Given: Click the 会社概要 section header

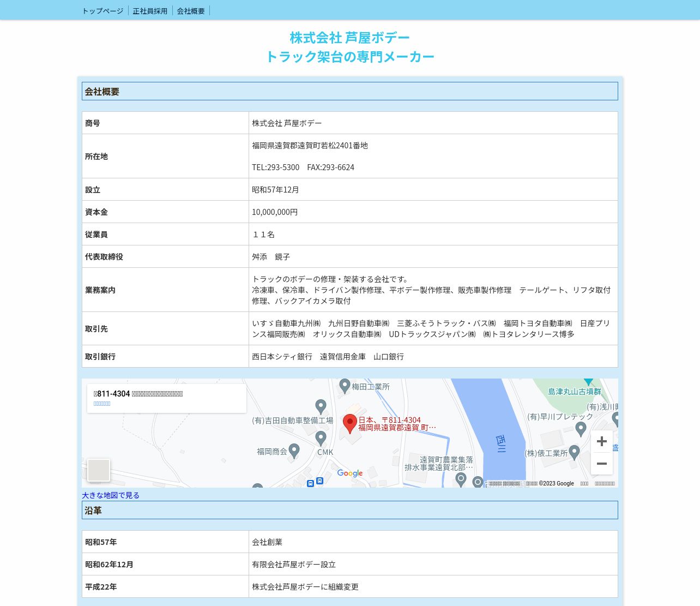Looking at the screenshot, I should click(350, 91).
